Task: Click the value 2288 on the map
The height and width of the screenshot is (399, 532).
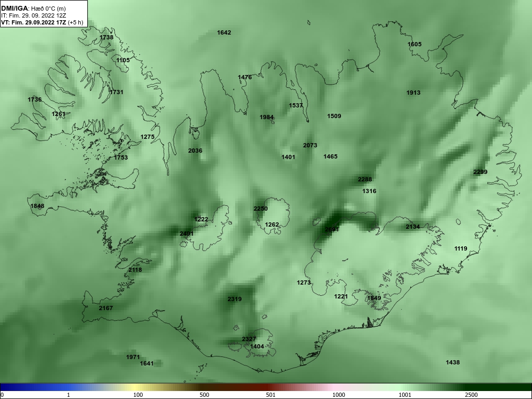Action: (x=365, y=179)
